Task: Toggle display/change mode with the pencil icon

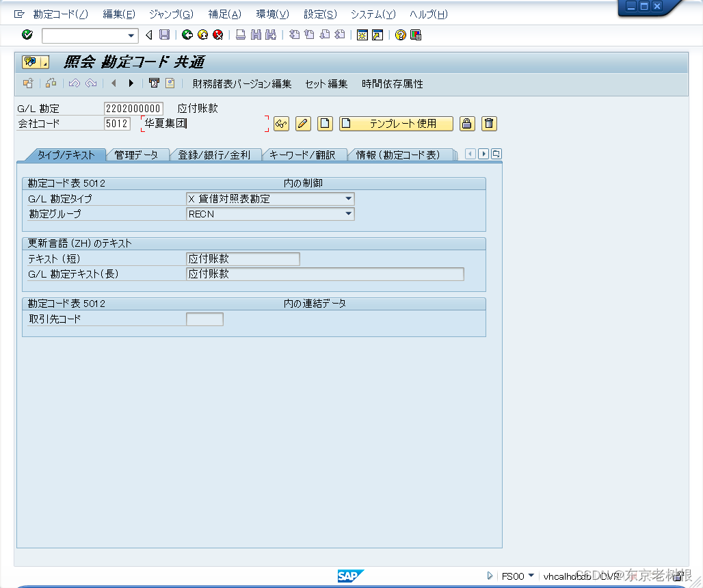Action: point(304,124)
